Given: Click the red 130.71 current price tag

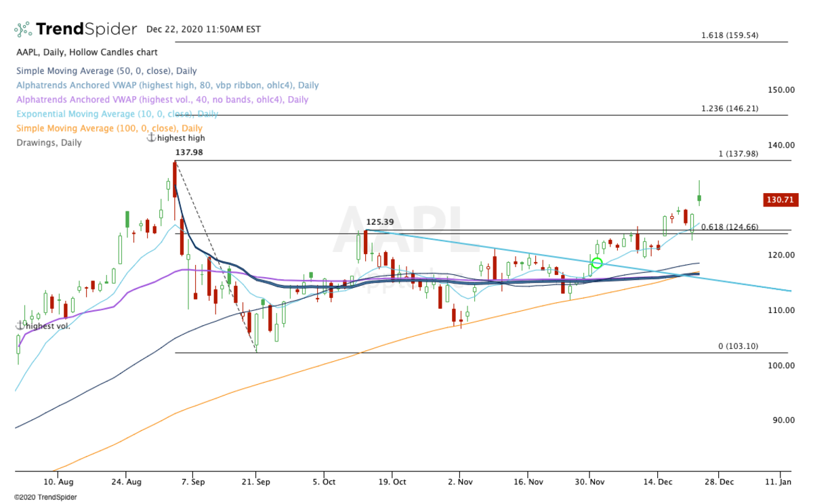Looking at the screenshot, I should [780, 199].
